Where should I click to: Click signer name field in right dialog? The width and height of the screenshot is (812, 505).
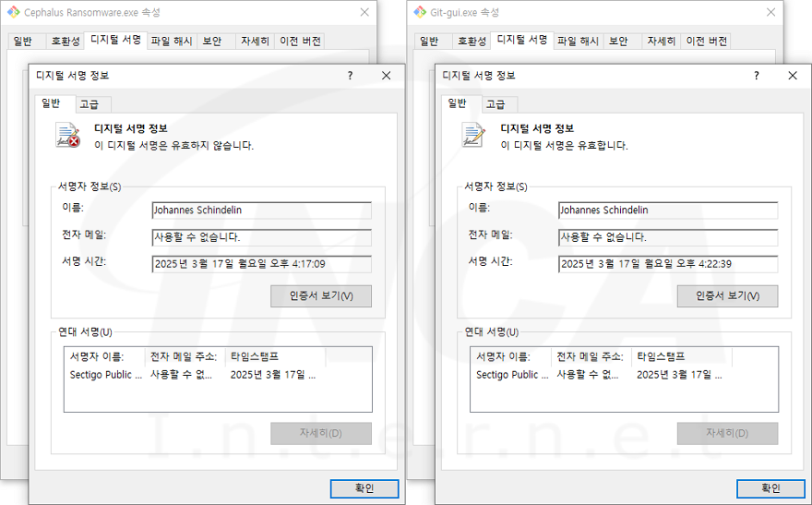click(x=668, y=210)
